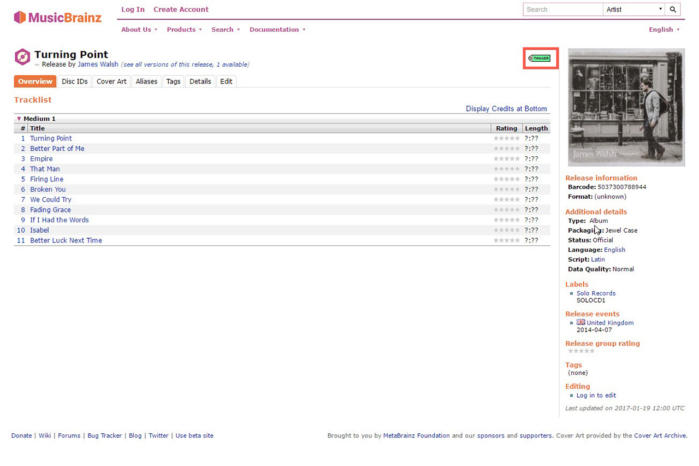The image size is (699, 466).
Task: Rate the track Better Luck Next Time
Action: click(x=506, y=240)
